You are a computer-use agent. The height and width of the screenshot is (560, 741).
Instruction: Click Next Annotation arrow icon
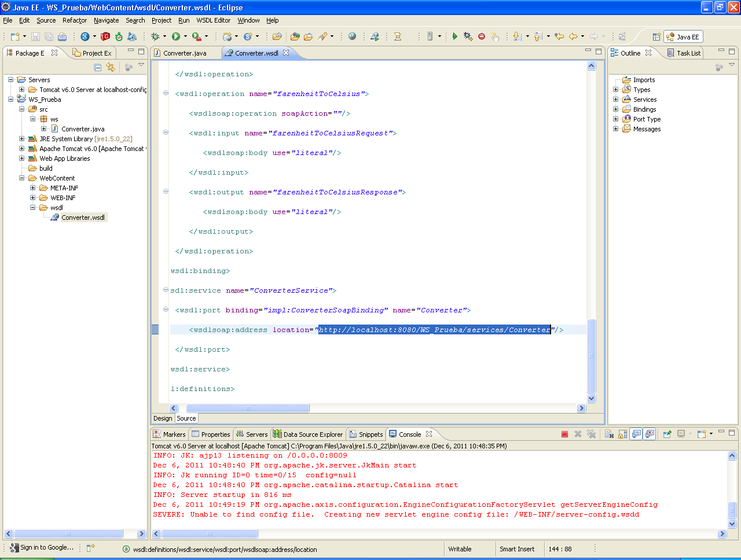point(518,36)
